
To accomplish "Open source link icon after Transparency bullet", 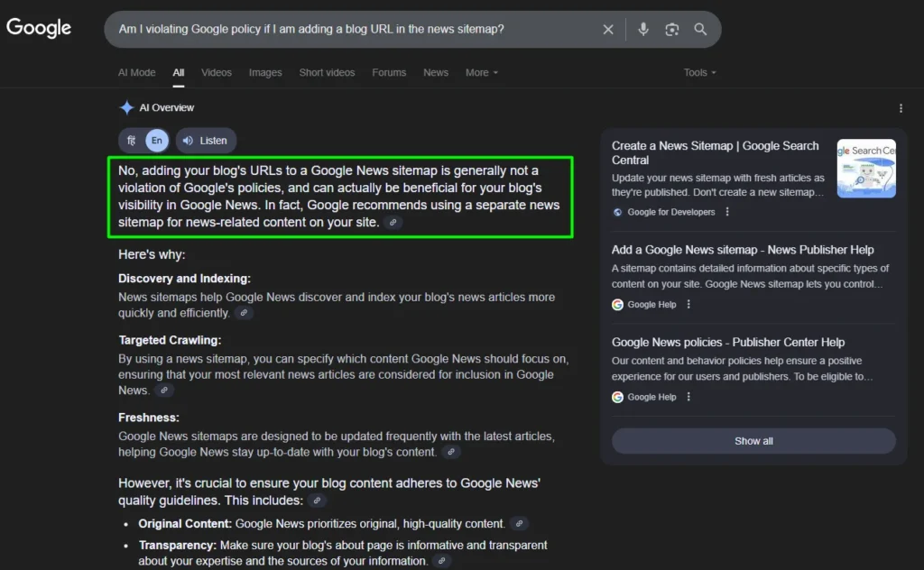I will pos(441,561).
